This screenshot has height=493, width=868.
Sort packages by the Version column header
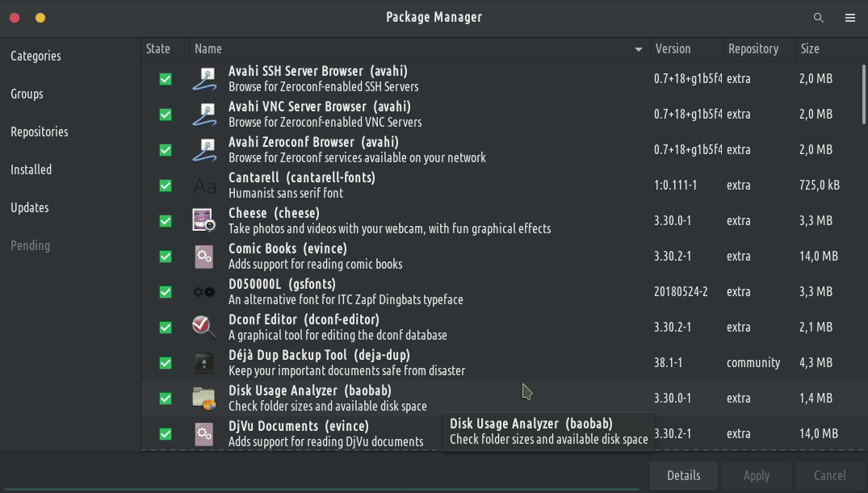673,49
